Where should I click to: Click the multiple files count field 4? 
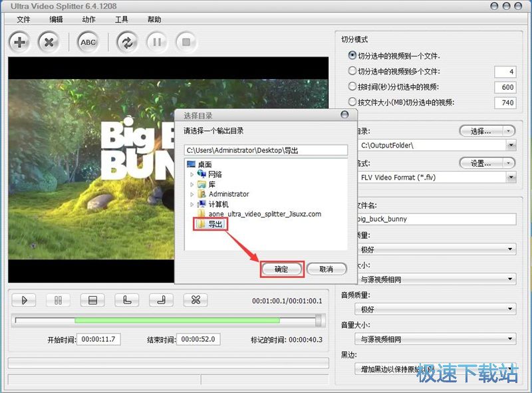pyautogui.click(x=505, y=72)
